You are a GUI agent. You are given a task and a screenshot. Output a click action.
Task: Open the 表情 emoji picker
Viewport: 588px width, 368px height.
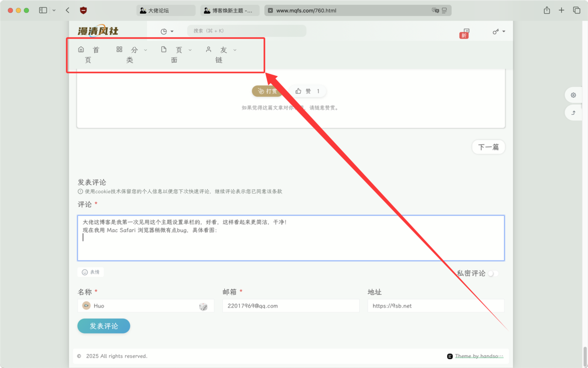point(91,272)
